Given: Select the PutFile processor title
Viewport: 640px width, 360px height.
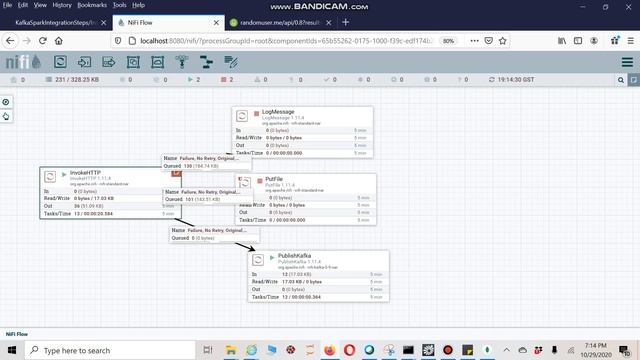Looking at the screenshot, I should click(x=274, y=179).
